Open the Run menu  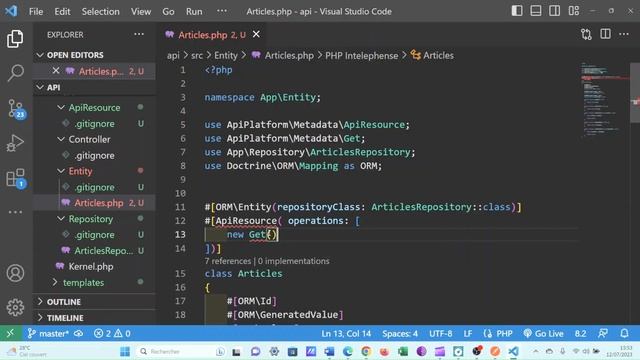pos(194,11)
